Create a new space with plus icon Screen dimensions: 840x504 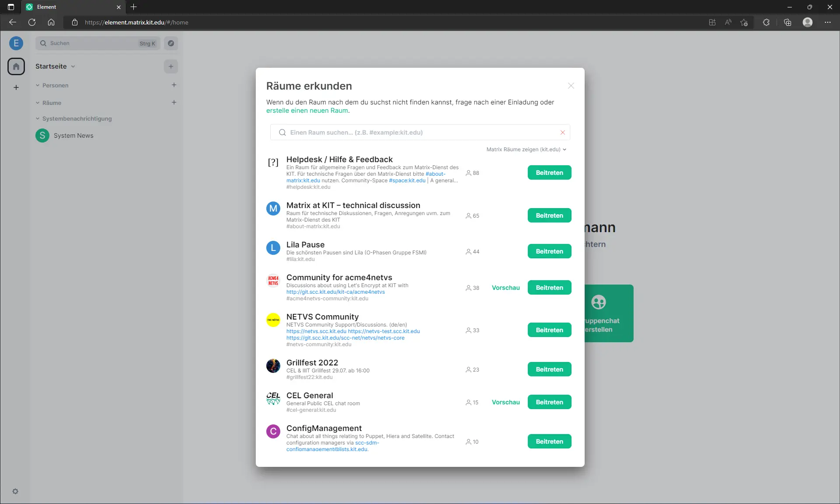click(16, 87)
